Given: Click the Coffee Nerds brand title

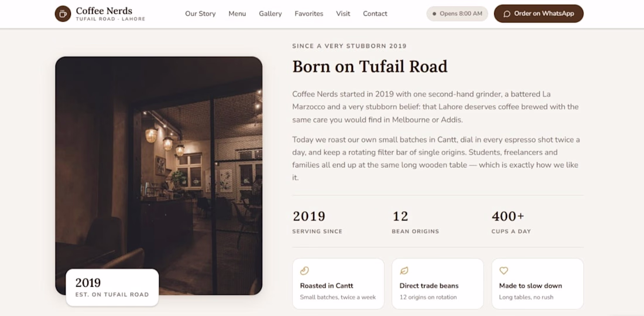Looking at the screenshot, I should click(104, 11).
